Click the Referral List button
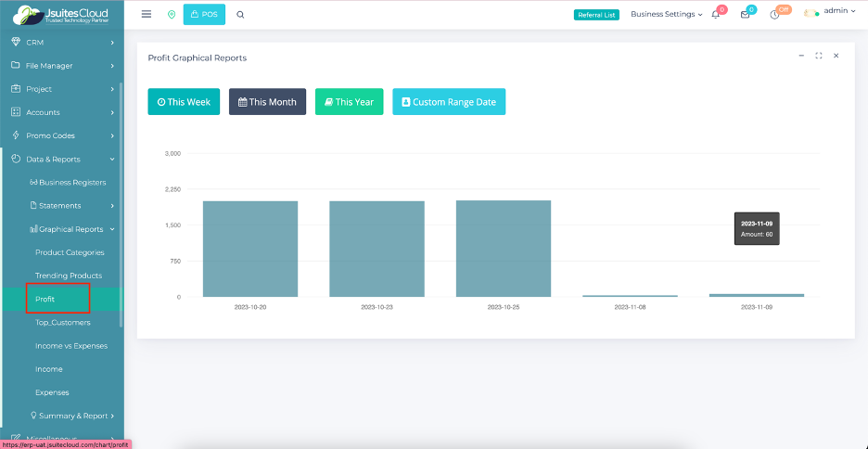Image resolution: width=868 pixels, height=449 pixels. pyautogui.click(x=596, y=15)
